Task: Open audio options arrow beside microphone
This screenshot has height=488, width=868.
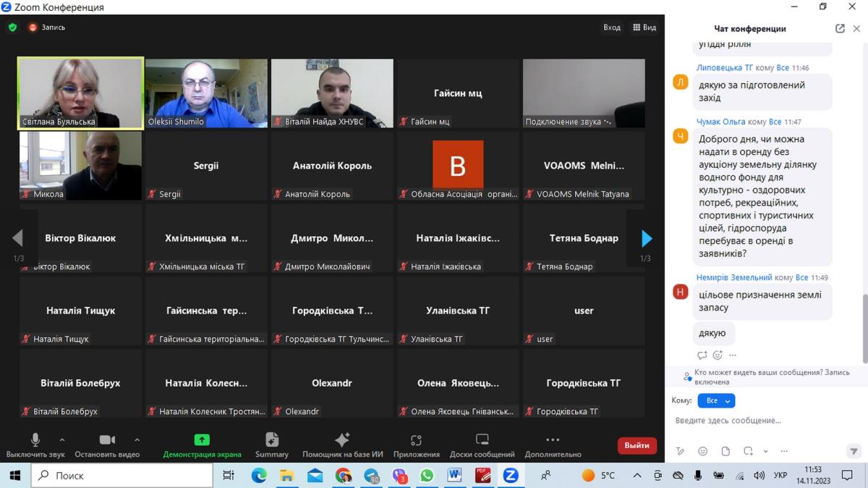Action: pos(62,439)
